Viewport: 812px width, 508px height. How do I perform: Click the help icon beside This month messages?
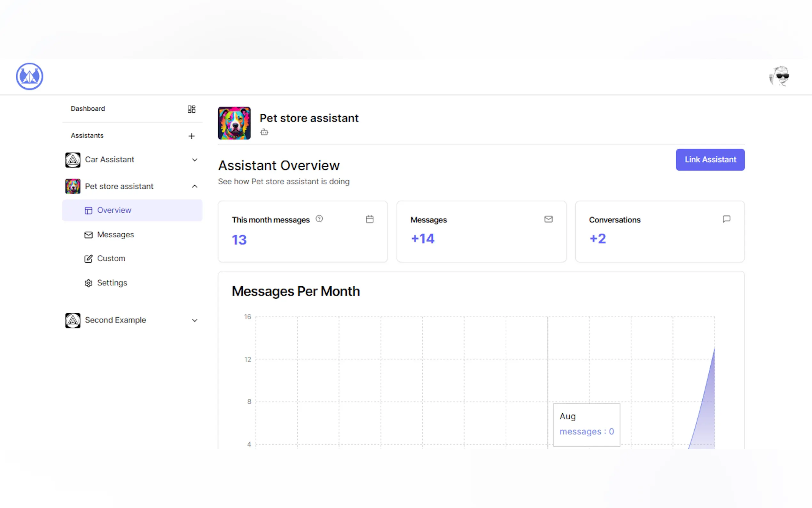click(319, 219)
